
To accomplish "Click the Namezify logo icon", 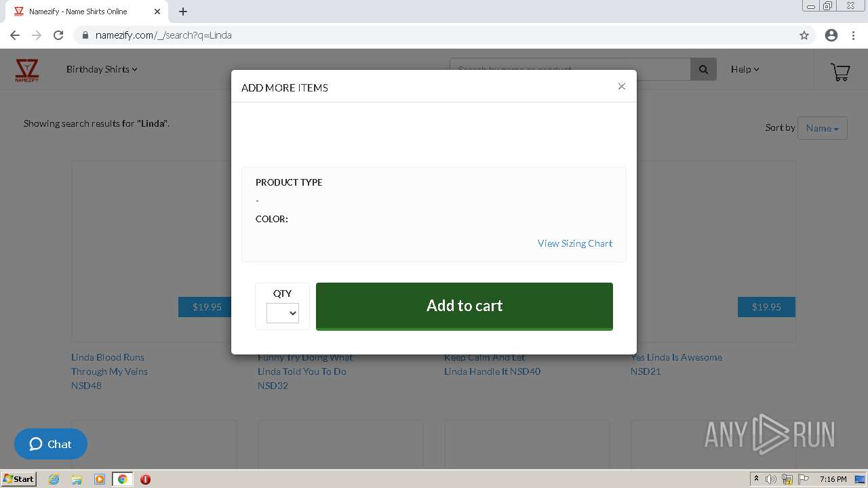I will pos(27,70).
